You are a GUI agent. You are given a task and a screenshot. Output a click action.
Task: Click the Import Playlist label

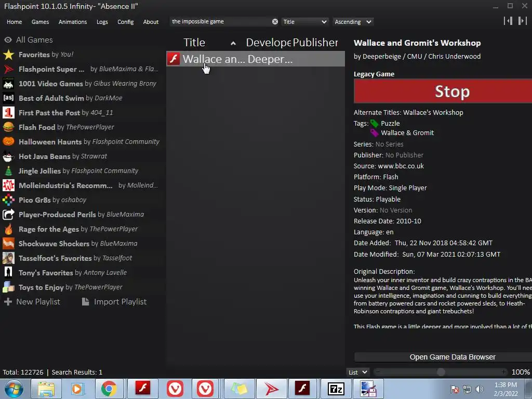(x=120, y=302)
